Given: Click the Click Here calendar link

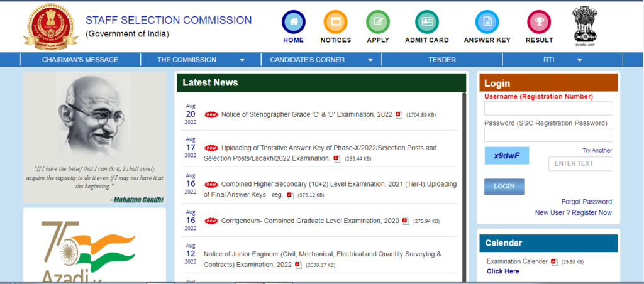Looking at the screenshot, I should (x=502, y=271).
